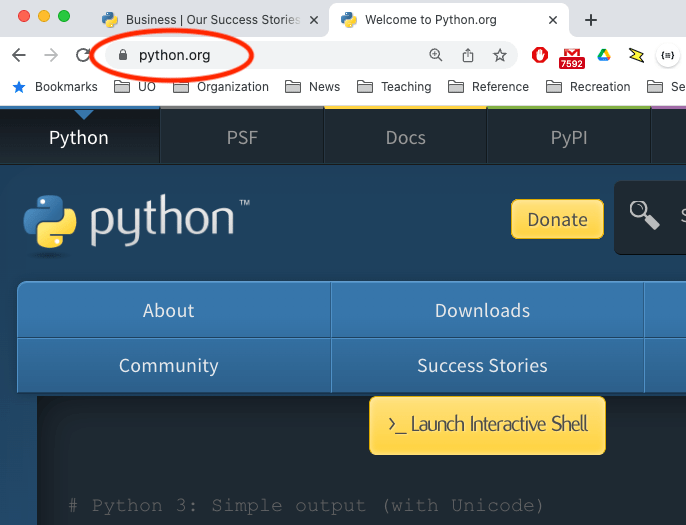
Task: Select Python in the top site bar
Action: click(x=79, y=137)
